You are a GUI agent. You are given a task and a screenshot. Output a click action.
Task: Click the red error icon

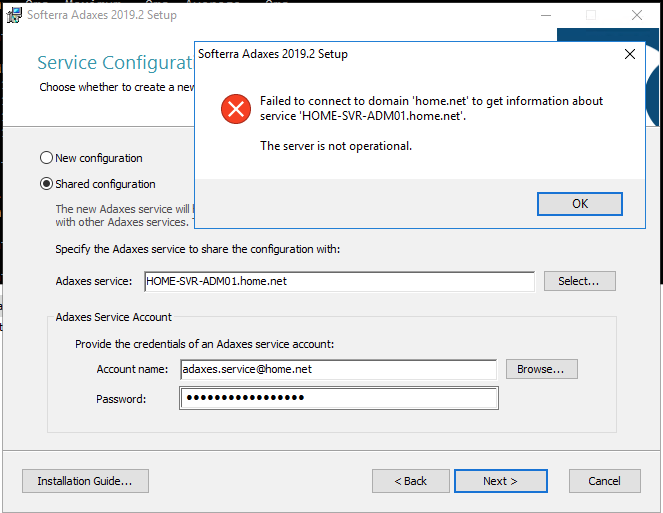click(x=236, y=109)
